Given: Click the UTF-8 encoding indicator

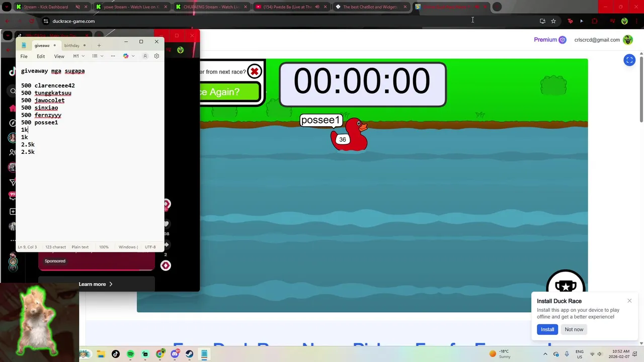Looking at the screenshot, I should 150,247.
